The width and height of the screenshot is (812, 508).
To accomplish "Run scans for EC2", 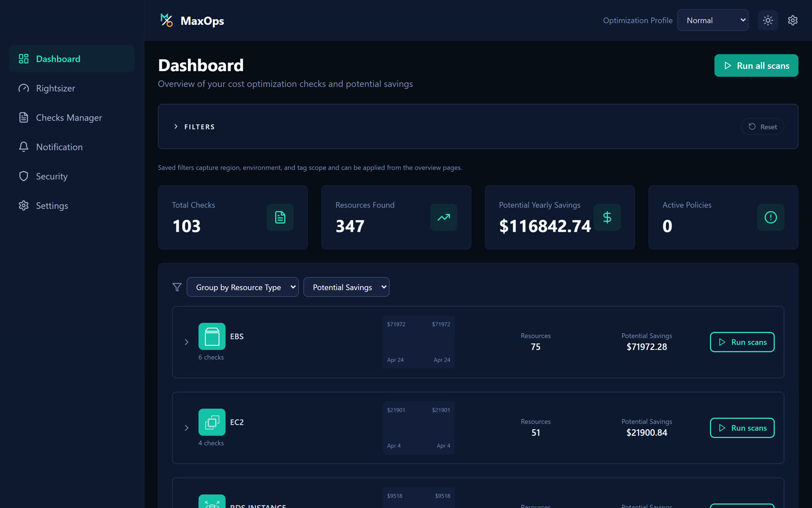I will click(742, 428).
